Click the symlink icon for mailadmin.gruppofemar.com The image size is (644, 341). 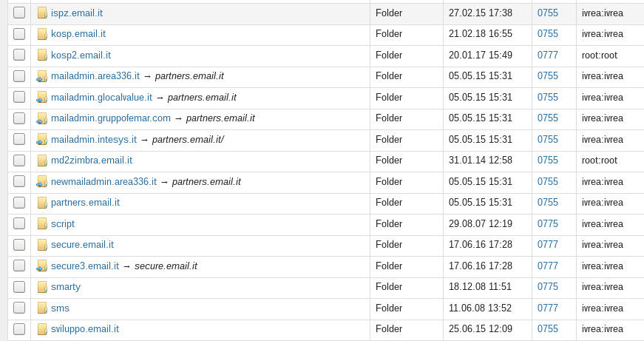[x=42, y=118]
